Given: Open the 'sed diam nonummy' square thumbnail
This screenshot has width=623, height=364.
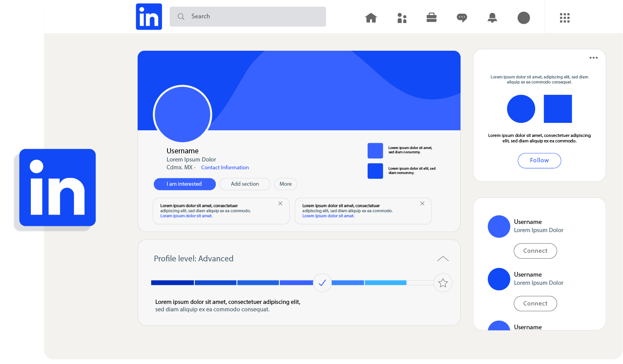Looking at the screenshot, I should coord(375,151).
